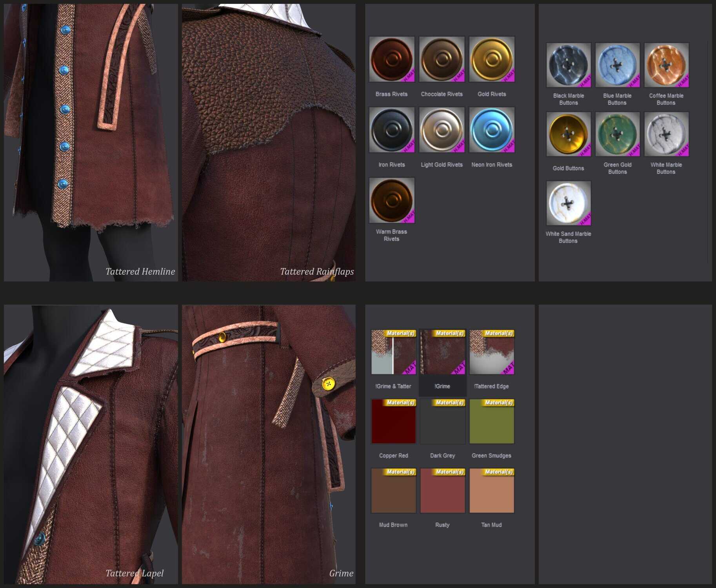This screenshot has width=716, height=588.
Task: Choose the Tan Mud swatch
Action: 491,491
